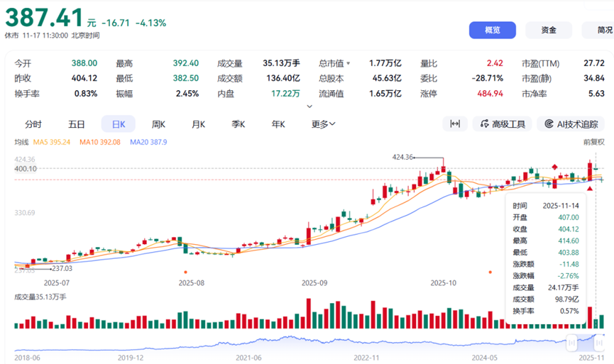The height and width of the screenshot is (364, 614).
Task: Click the orange event dot near 2025-08
Action: (x=185, y=271)
